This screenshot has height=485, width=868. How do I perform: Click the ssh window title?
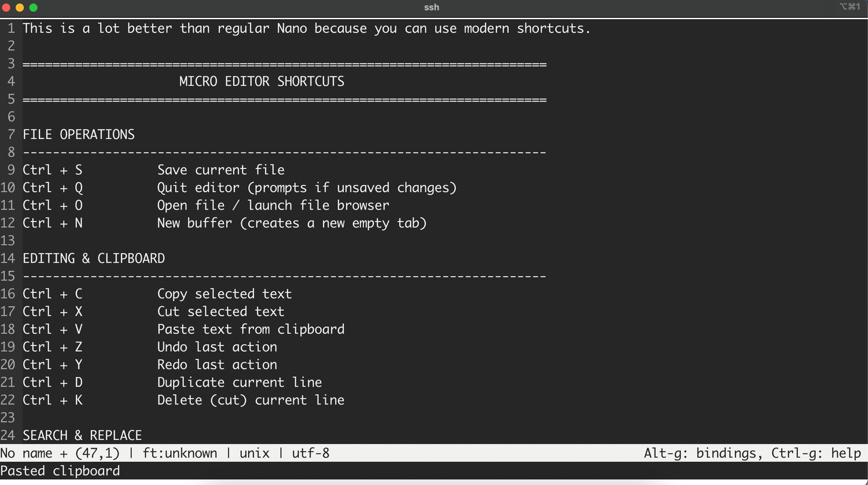[x=432, y=8]
